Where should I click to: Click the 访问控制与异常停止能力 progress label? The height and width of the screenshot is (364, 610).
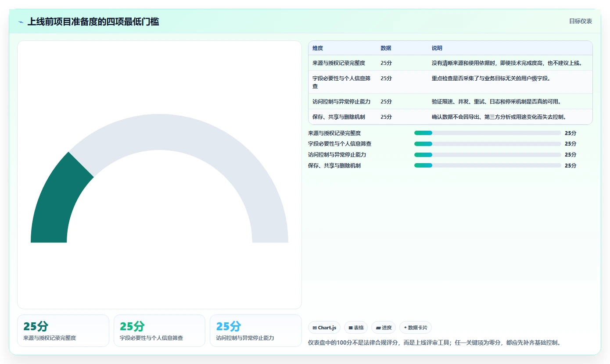click(x=337, y=155)
